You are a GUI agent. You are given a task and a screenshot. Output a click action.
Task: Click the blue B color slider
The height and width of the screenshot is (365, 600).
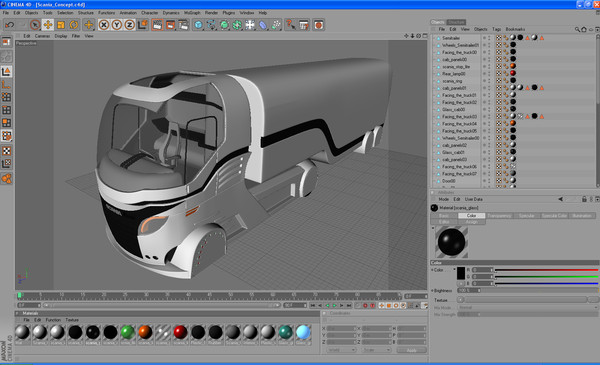pos(546,284)
